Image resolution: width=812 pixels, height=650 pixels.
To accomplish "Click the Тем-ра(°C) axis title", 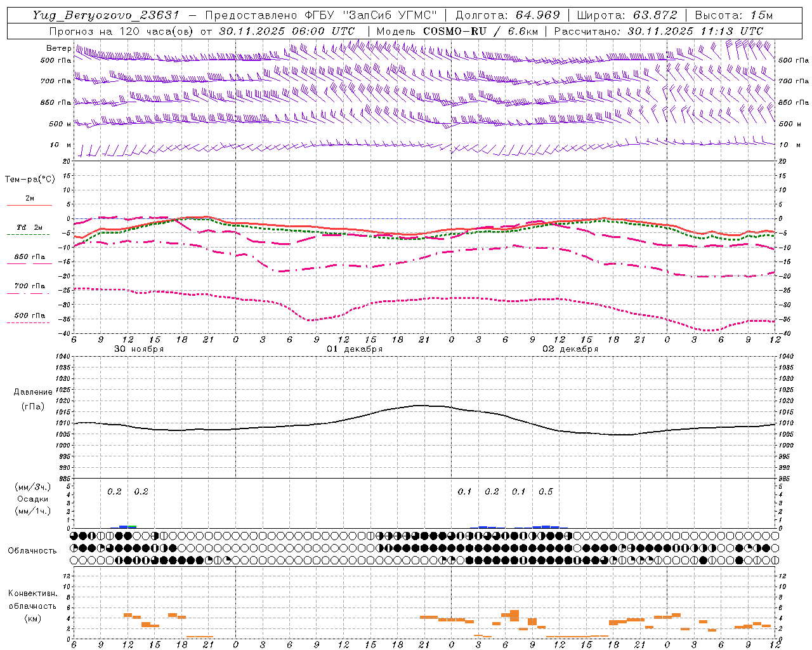I will [30, 180].
